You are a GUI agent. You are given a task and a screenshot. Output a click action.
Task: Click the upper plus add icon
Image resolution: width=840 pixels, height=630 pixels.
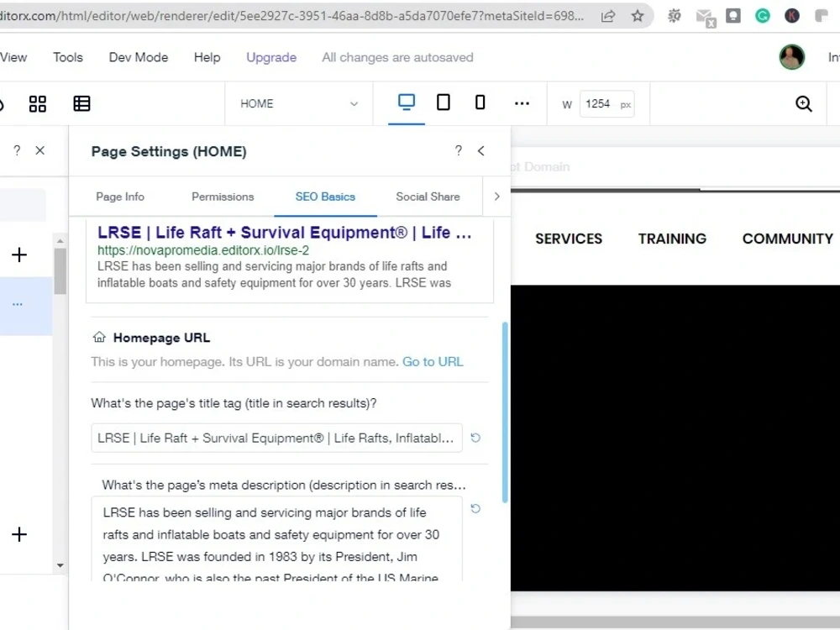19,255
